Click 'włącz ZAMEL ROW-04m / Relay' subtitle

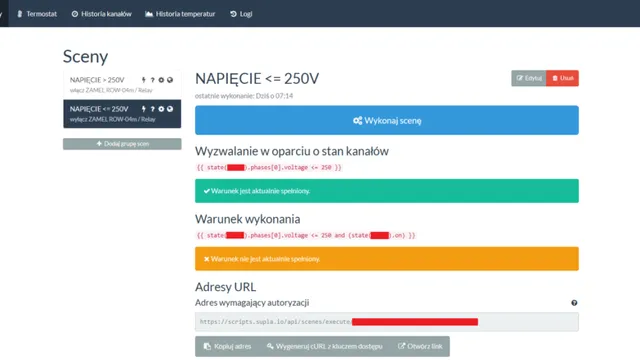[x=111, y=90]
